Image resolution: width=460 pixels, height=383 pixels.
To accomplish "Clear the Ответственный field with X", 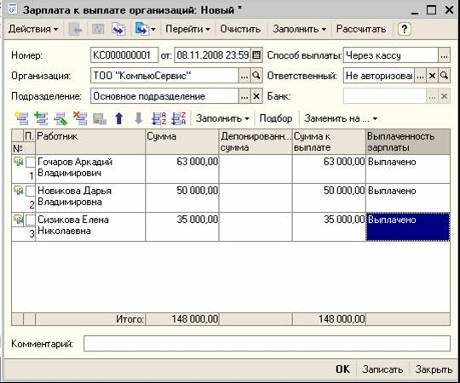I will point(432,76).
